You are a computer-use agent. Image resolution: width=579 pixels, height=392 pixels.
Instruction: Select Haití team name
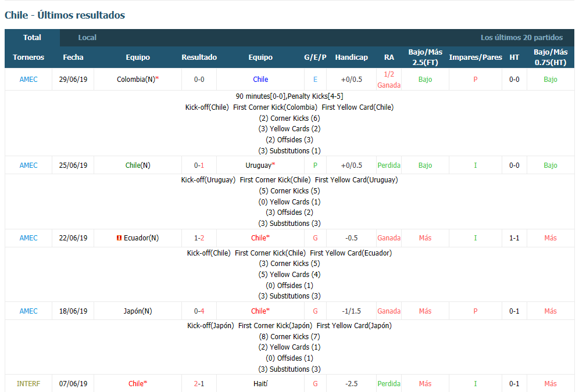pos(260,383)
